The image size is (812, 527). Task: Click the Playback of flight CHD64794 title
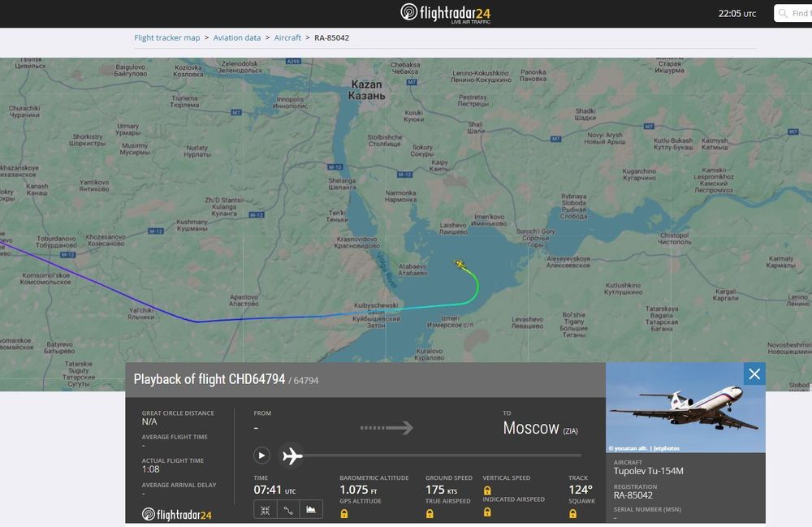209,379
